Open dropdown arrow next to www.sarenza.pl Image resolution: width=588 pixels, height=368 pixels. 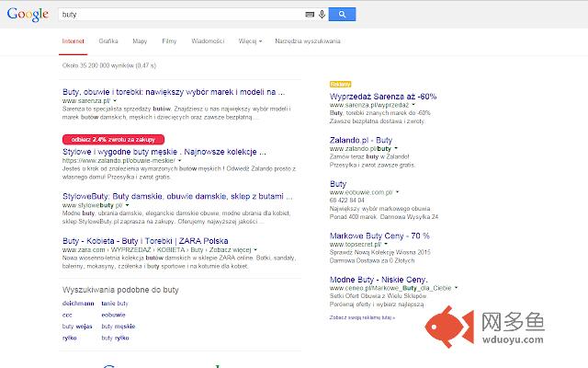click(116, 100)
